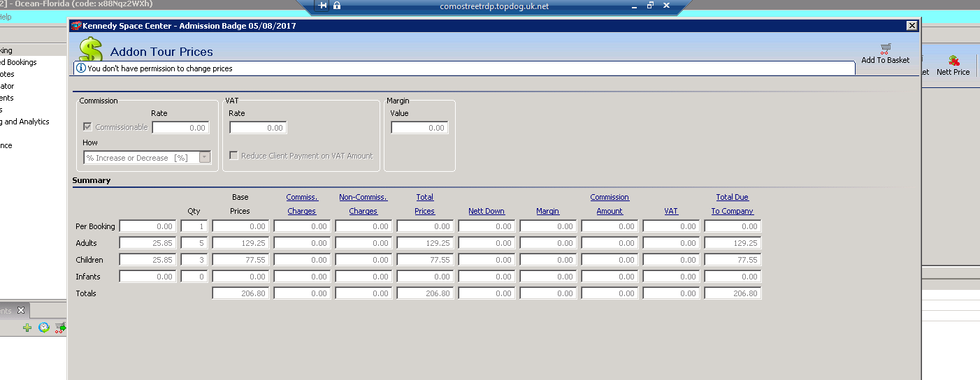
Task: Close the lower-left panel tab with its X
Action: click(x=21, y=311)
